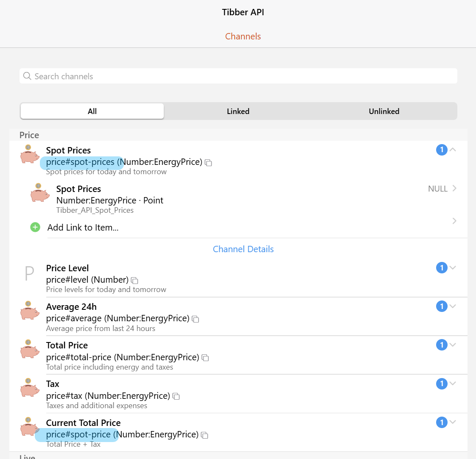
Task: Collapse the Spot Prices channel
Action: [453, 149]
